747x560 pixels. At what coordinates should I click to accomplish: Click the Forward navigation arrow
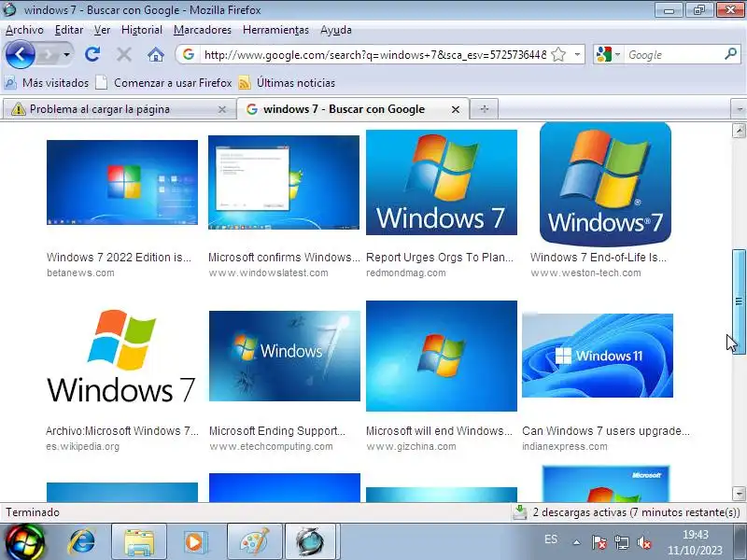coord(49,55)
